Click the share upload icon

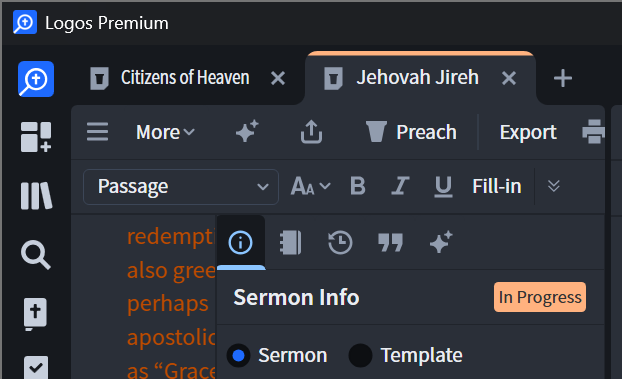311,131
